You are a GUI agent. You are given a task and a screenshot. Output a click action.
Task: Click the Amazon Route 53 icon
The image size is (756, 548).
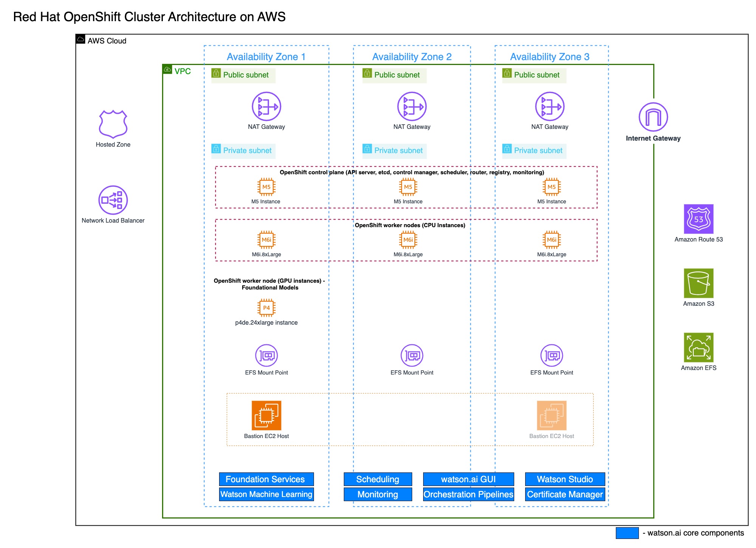[x=699, y=219]
